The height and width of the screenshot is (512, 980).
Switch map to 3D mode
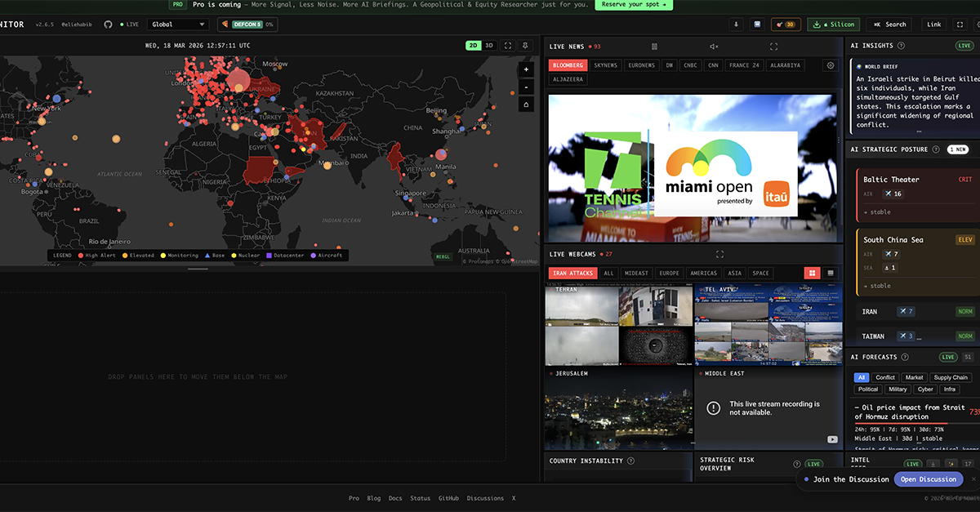point(489,46)
